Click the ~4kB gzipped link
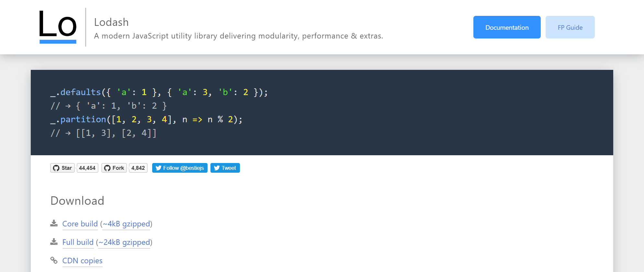This screenshot has height=272, width=644. [x=127, y=224]
